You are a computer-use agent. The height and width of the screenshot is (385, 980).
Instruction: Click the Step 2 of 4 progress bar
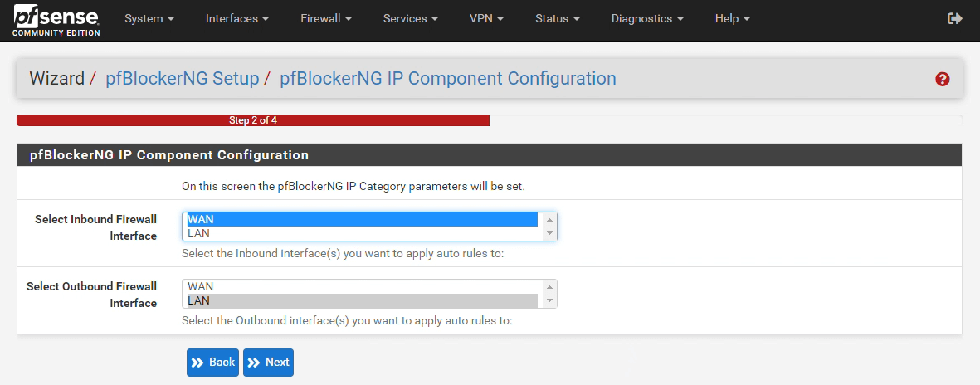pos(252,120)
